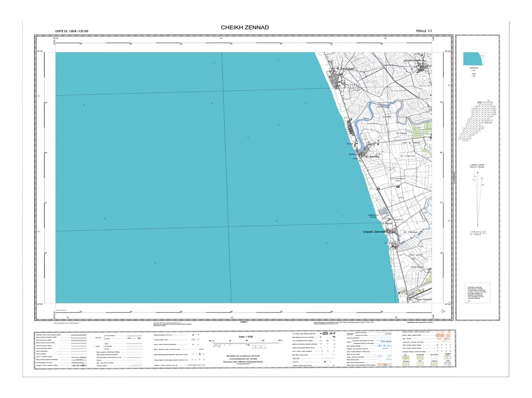Click the FEUILLE T-7 sheet label
Screen dimensions: 532x398
click(x=420, y=31)
